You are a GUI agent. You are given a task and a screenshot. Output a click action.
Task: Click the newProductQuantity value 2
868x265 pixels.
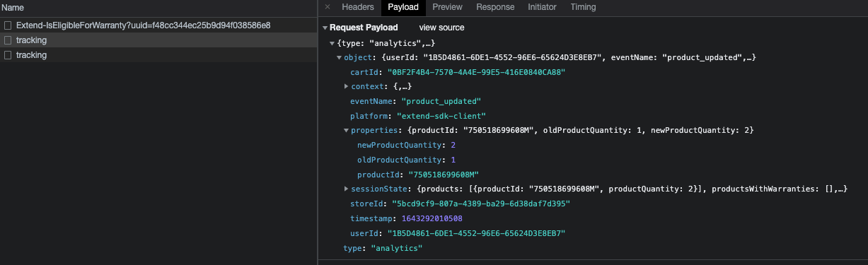[x=453, y=145]
